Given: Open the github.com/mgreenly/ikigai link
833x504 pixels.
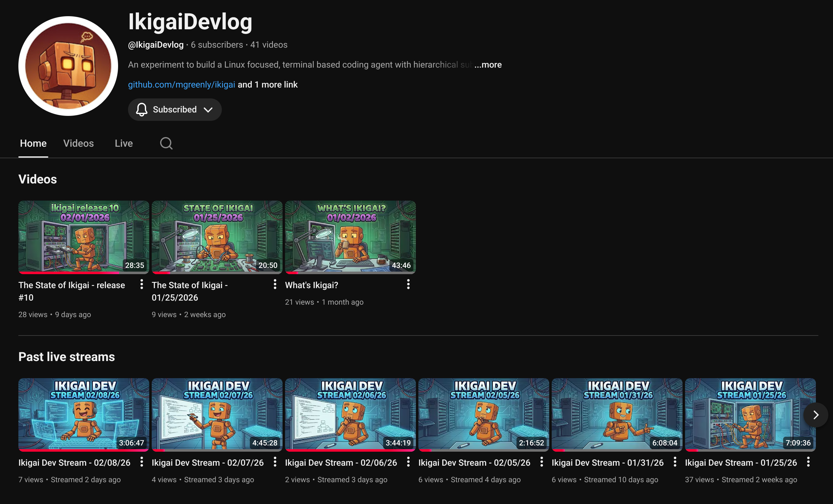Looking at the screenshot, I should (181, 84).
